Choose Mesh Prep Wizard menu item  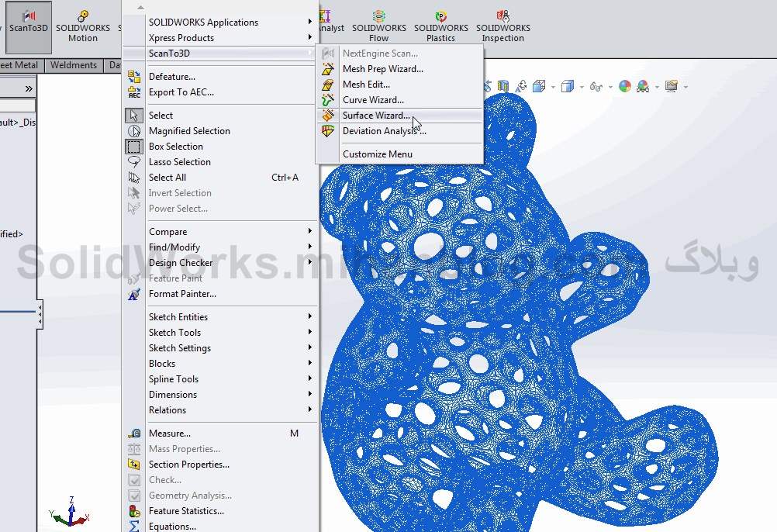399,69
